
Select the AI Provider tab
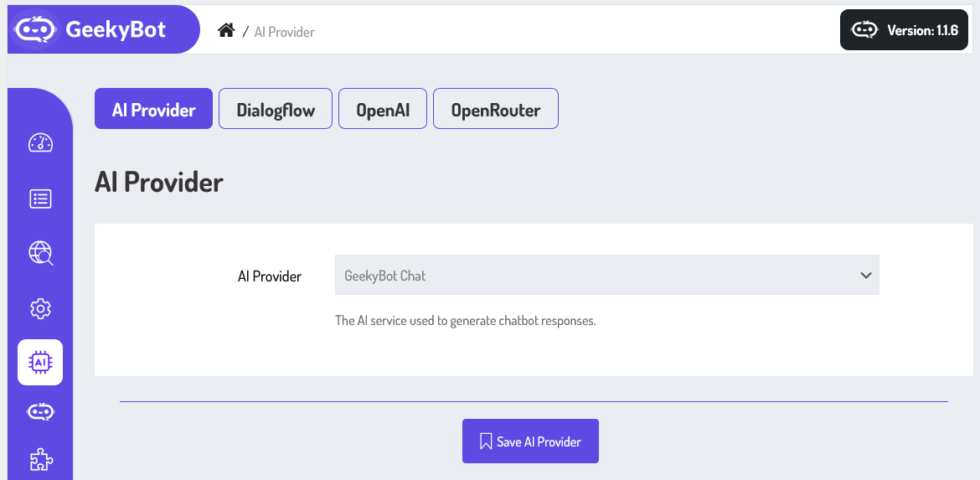pyautogui.click(x=154, y=109)
